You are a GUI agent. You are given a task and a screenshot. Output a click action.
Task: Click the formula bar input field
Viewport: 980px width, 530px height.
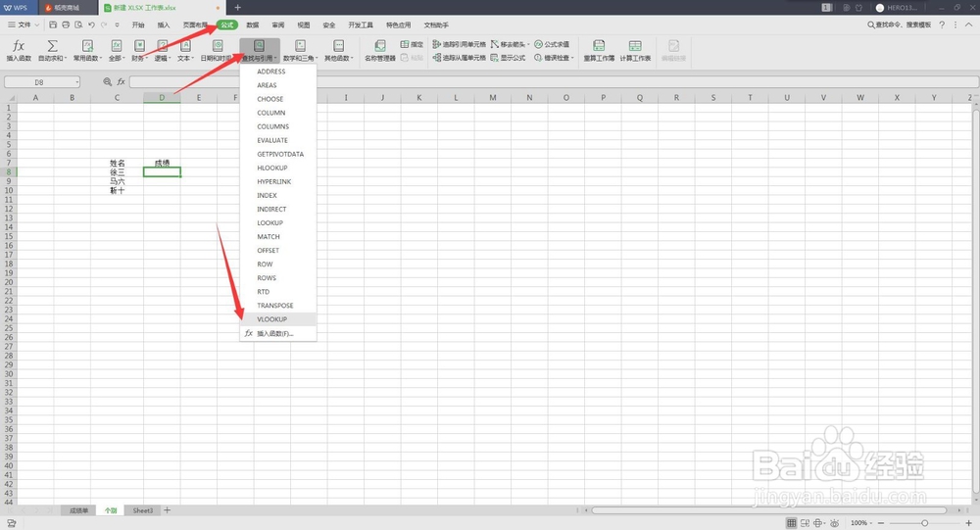tap(554, 82)
